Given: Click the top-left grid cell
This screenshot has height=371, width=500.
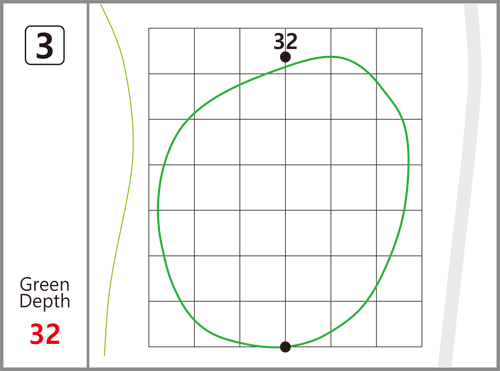Looking at the screenshot, I should tap(171, 51).
